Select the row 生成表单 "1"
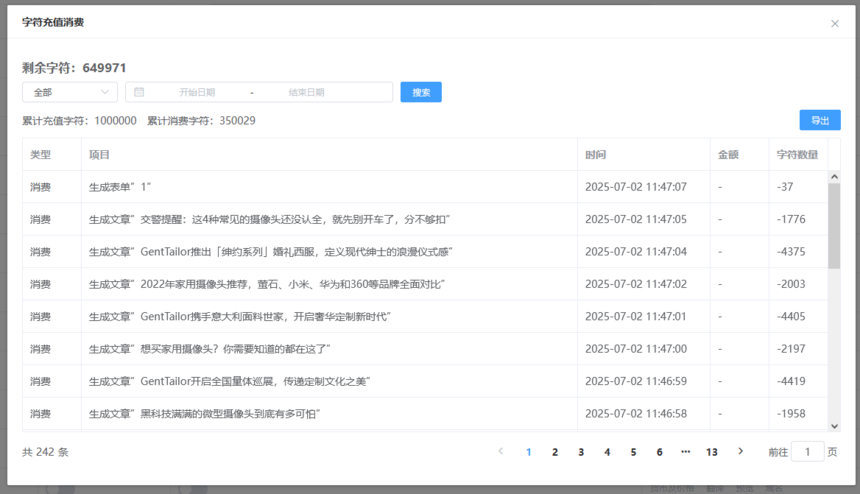 click(300, 187)
